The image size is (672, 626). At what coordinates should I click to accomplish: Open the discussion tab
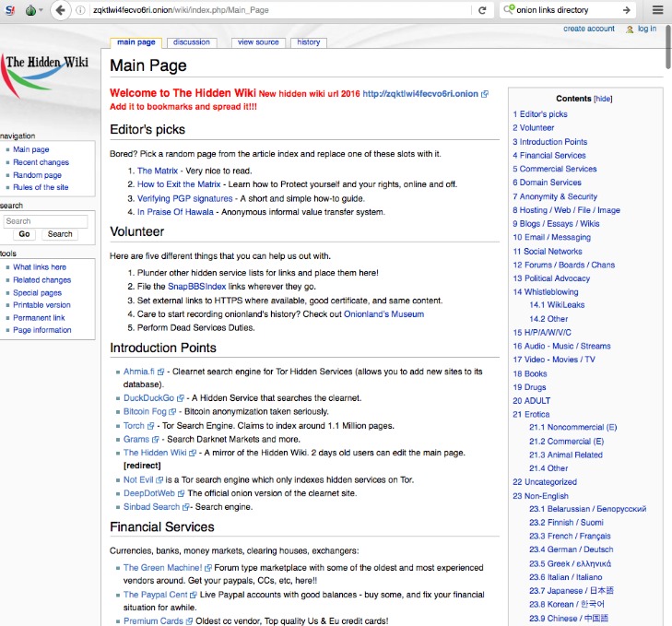point(192,42)
